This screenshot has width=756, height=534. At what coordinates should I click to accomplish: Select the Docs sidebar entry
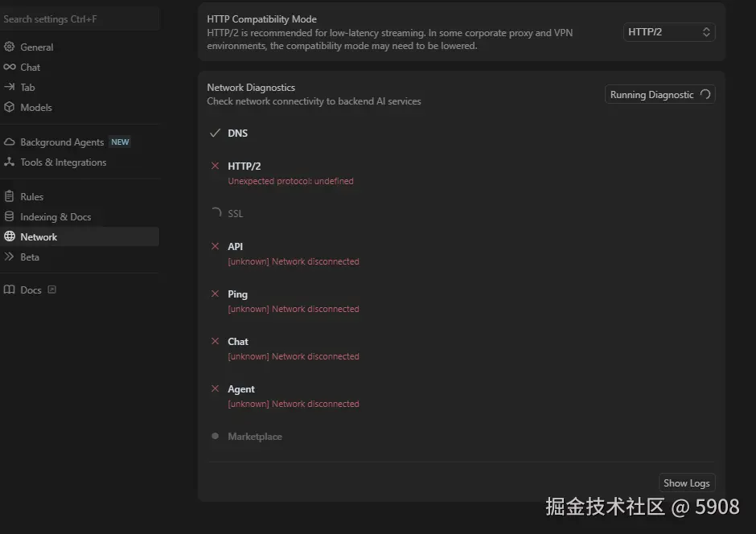[31, 290]
